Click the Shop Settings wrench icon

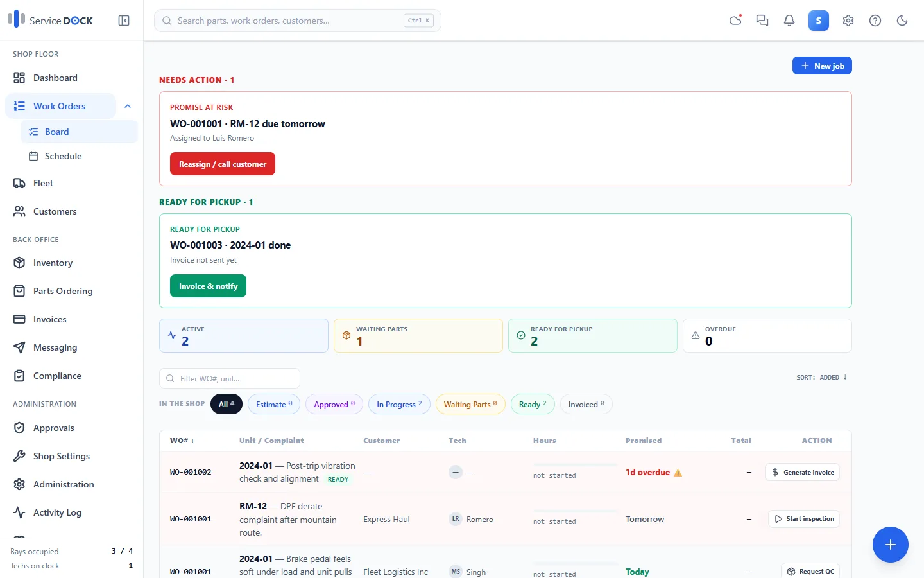[x=19, y=456]
